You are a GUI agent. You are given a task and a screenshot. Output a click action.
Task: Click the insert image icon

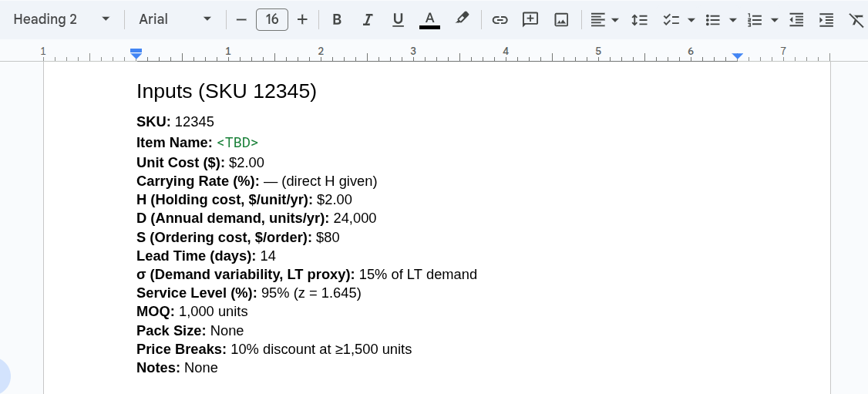pyautogui.click(x=561, y=19)
